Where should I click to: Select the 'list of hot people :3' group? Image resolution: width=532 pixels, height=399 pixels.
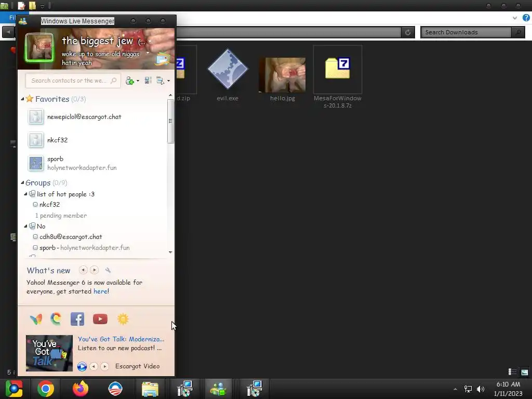[65, 194]
